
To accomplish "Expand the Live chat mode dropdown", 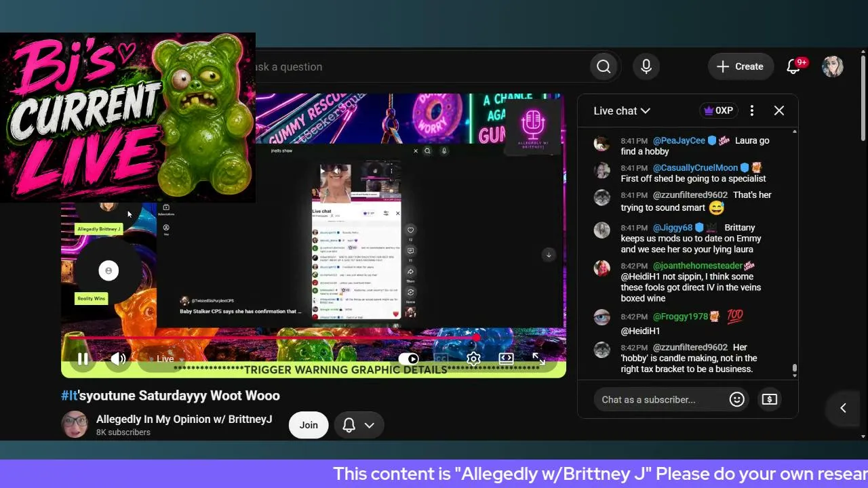I will pyautogui.click(x=622, y=110).
